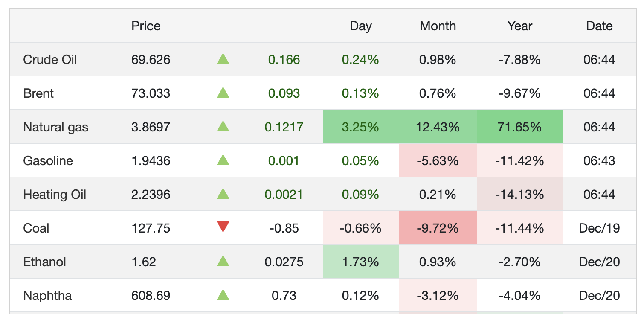Sort table by the Price column header

click(146, 26)
